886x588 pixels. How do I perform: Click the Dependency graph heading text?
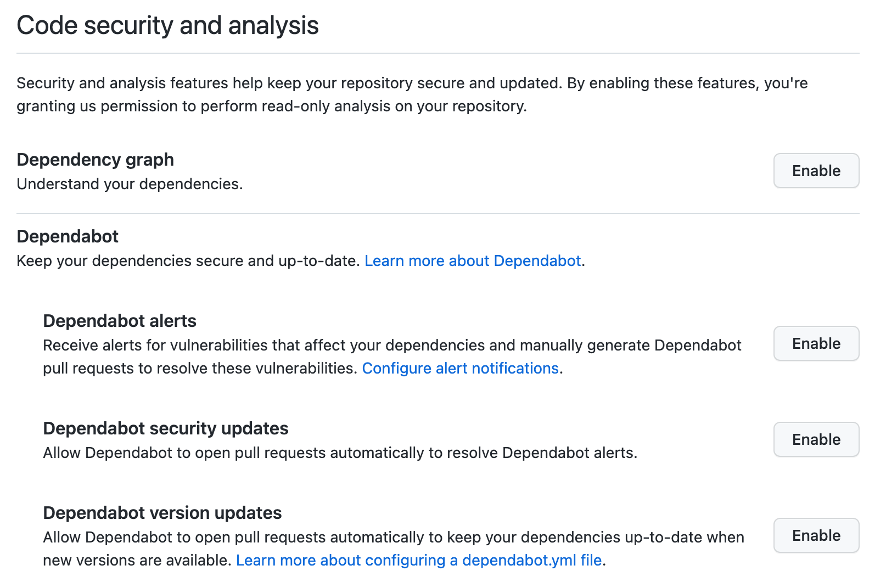click(x=96, y=160)
